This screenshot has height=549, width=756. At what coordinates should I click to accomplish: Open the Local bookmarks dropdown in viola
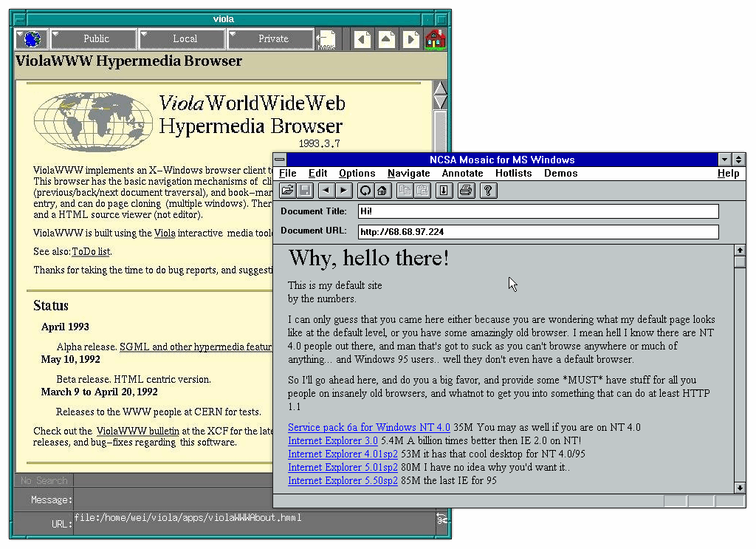tap(182, 38)
